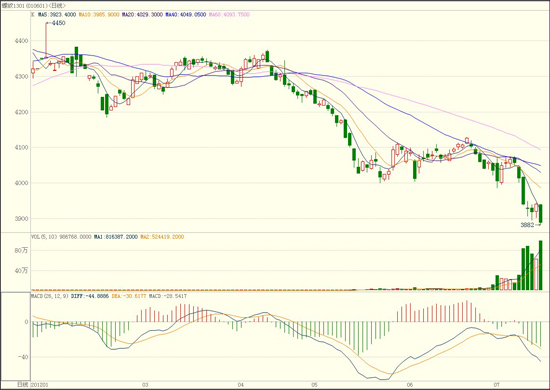
Task: Click the MA5 indicator label
Action: 57,15
